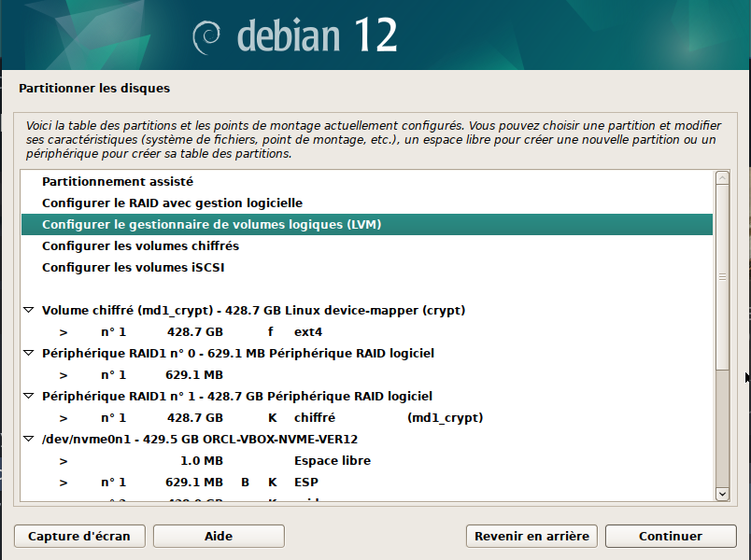This screenshot has height=560, width=751.
Task: Open Aide help button
Action: [x=219, y=536]
